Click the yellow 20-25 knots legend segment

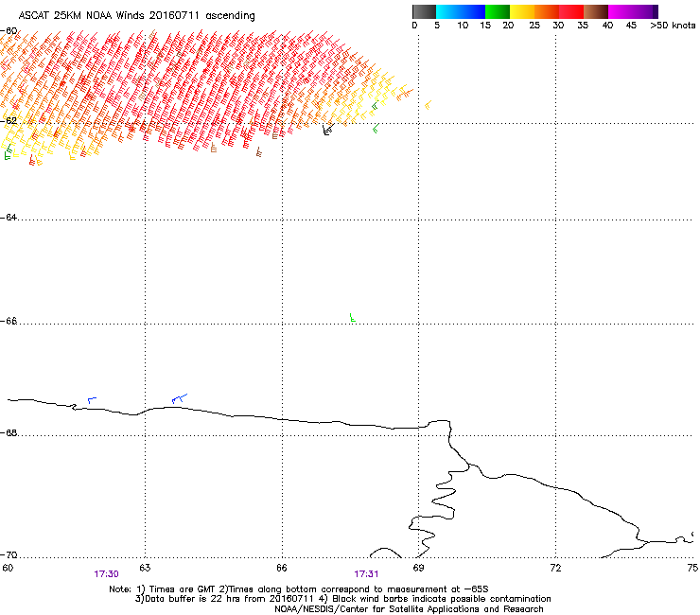coord(522,11)
